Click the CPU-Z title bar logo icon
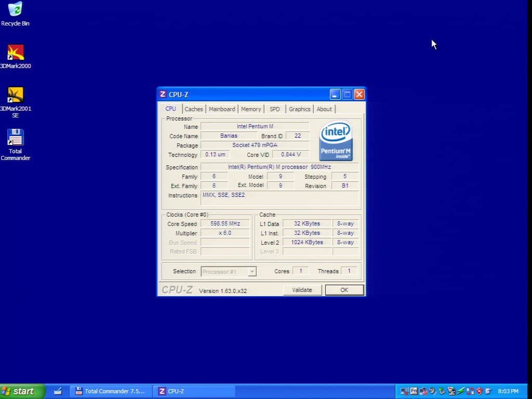The image size is (532, 399). (163, 95)
